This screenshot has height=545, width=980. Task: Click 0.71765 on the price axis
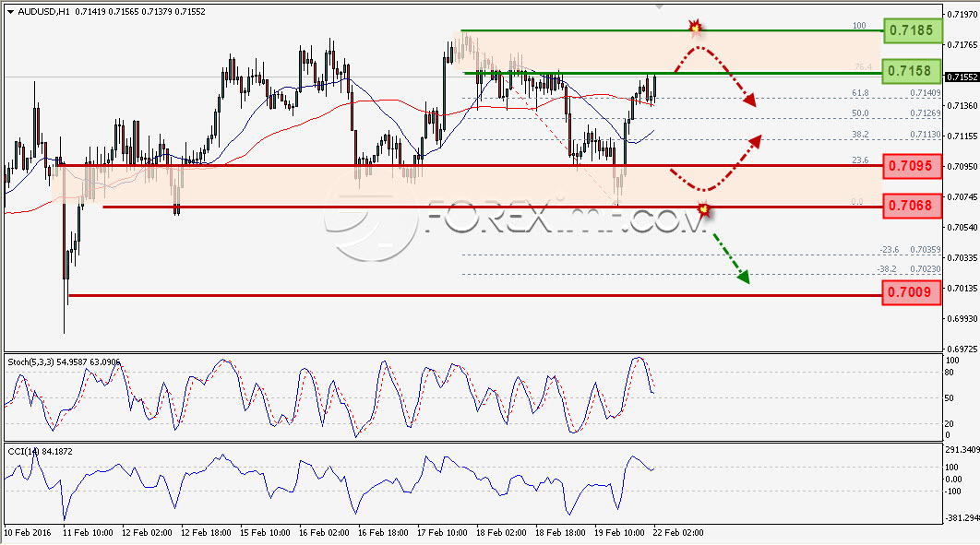(962, 45)
